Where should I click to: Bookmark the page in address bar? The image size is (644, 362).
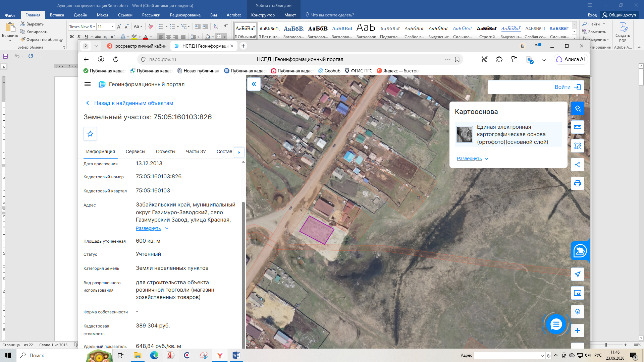457,59
